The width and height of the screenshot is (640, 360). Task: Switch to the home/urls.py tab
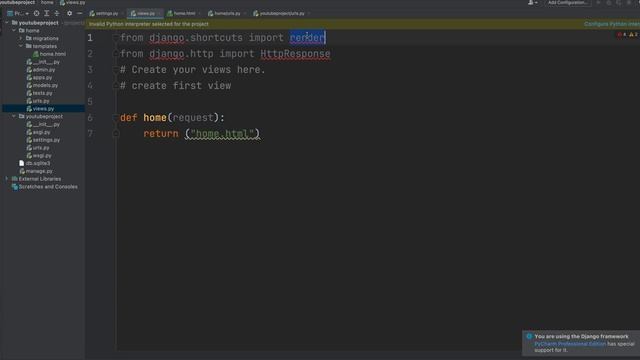pos(227,13)
